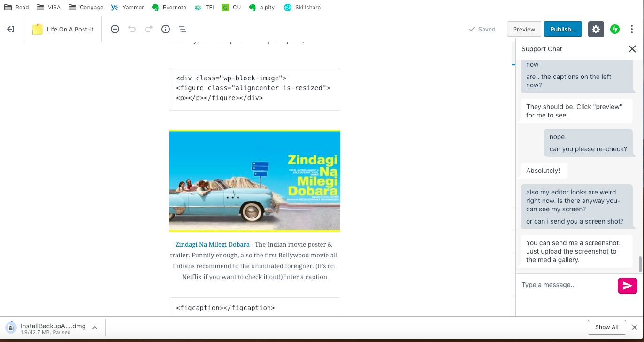
Task: Click the Redo arrow icon
Action: 149,29
